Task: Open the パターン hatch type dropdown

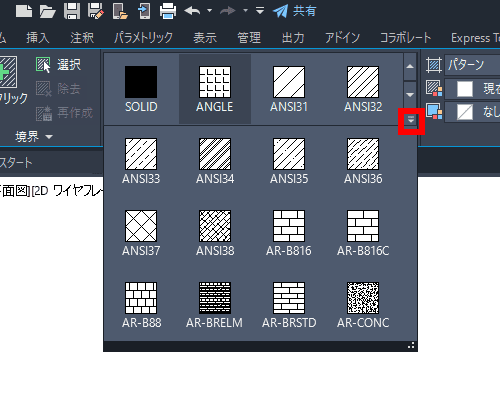Action: [472, 65]
